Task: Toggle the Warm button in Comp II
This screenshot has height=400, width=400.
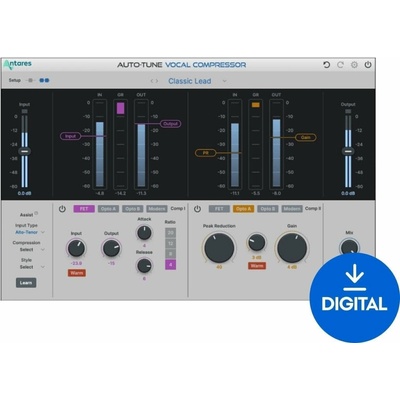Action: (257, 266)
